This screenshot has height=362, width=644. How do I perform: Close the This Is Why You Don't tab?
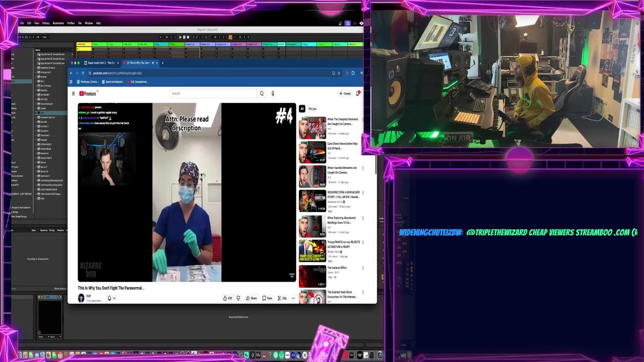(156, 63)
